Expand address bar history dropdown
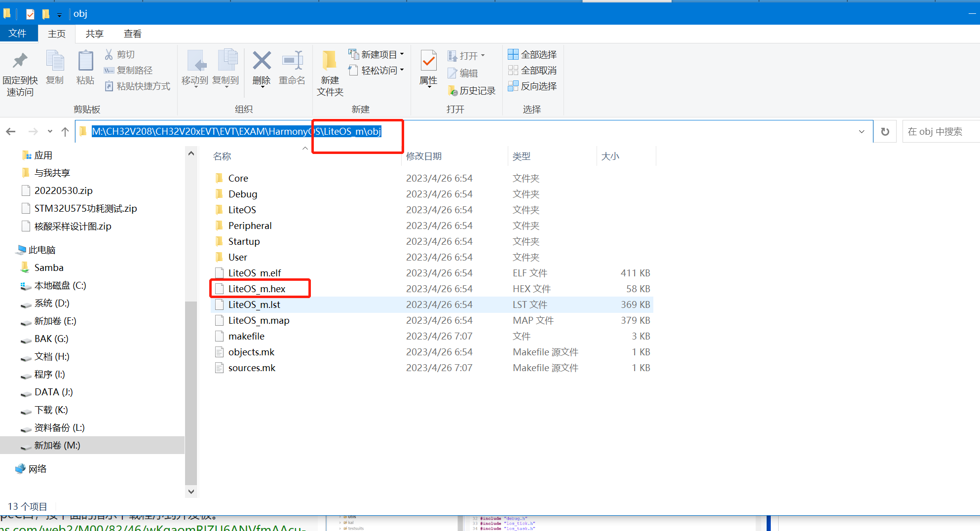The image size is (980, 531). [x=862, y=132]
